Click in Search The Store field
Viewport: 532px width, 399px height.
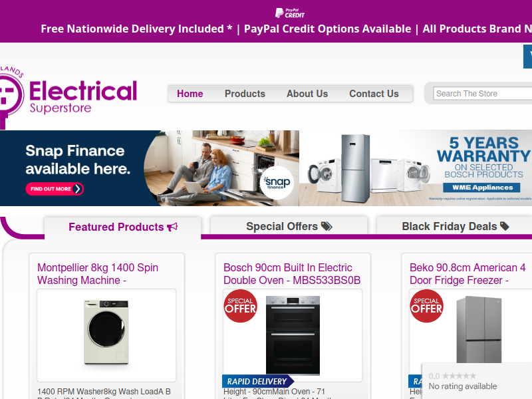483,94
